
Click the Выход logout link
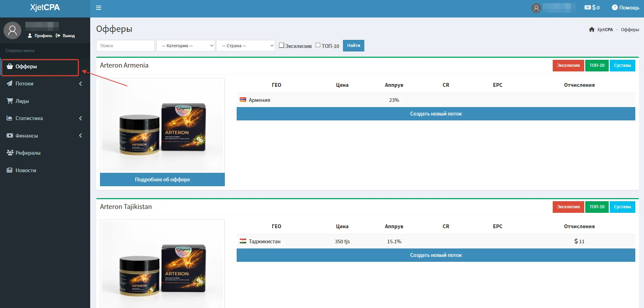click(65, 36)
